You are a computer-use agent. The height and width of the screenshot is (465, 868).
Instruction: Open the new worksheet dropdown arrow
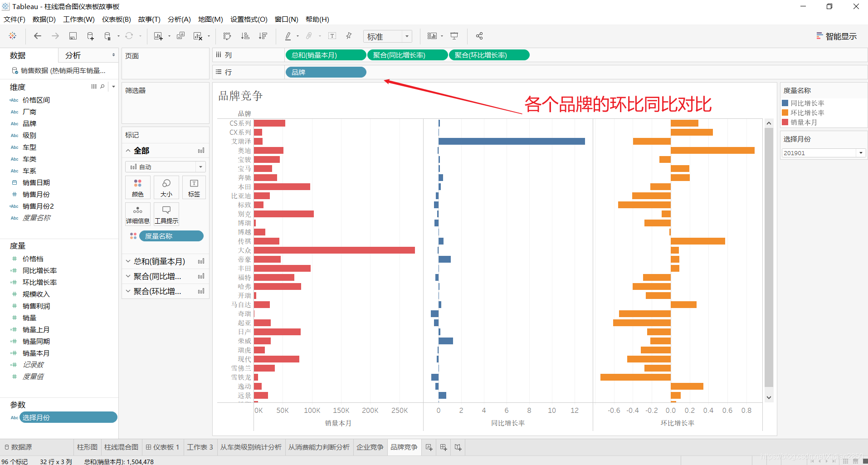click(169, 36)
